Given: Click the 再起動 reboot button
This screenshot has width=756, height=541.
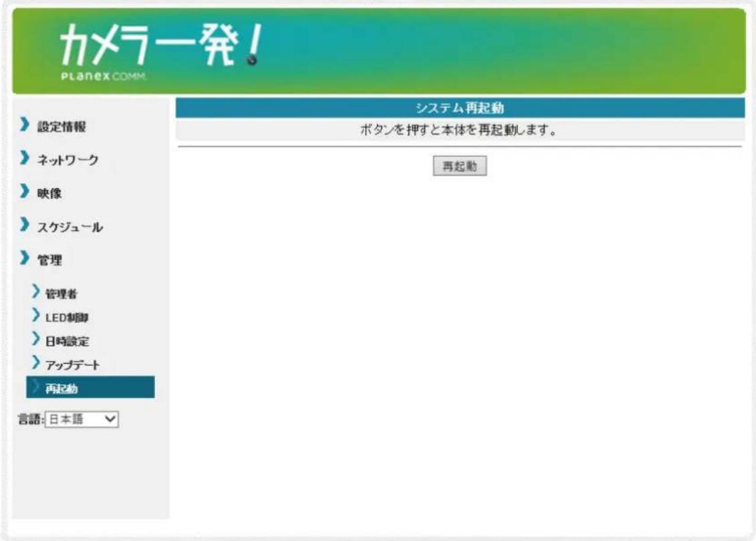Looking at the screenshot, I should pyautogui.click(x=459, y=166).
